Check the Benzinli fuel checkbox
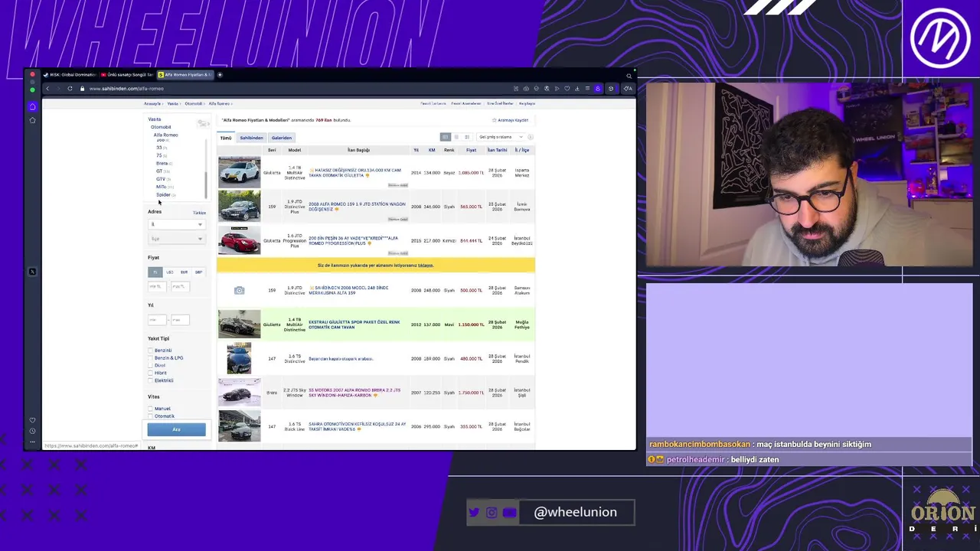 pos(151,350)
